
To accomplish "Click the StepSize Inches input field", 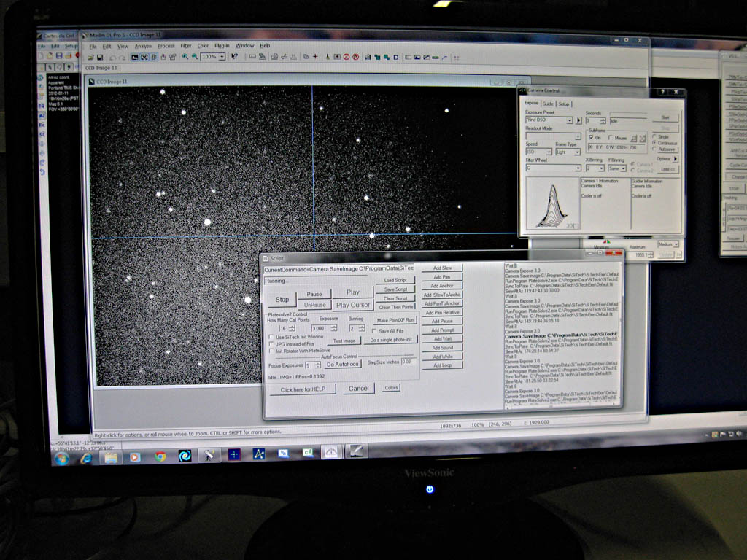I will 408,362.
